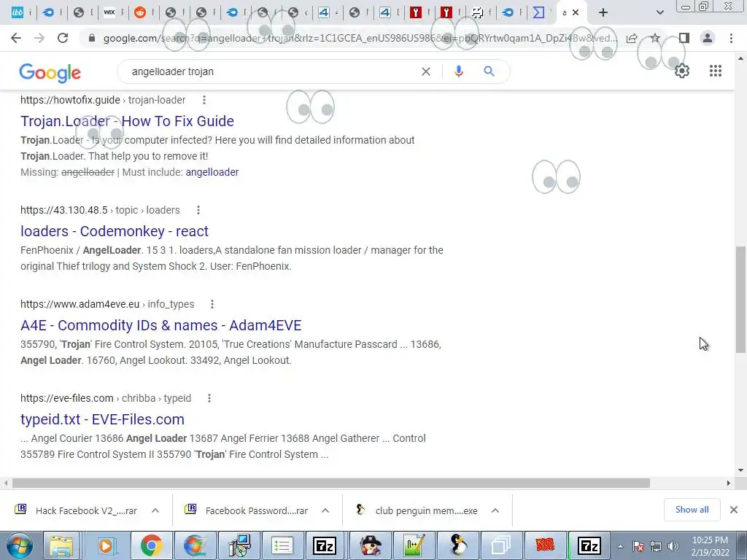The image size is (747, 560).
Task: Go back to the previous page
Action: pyautogui.click(x=16, y=38)
